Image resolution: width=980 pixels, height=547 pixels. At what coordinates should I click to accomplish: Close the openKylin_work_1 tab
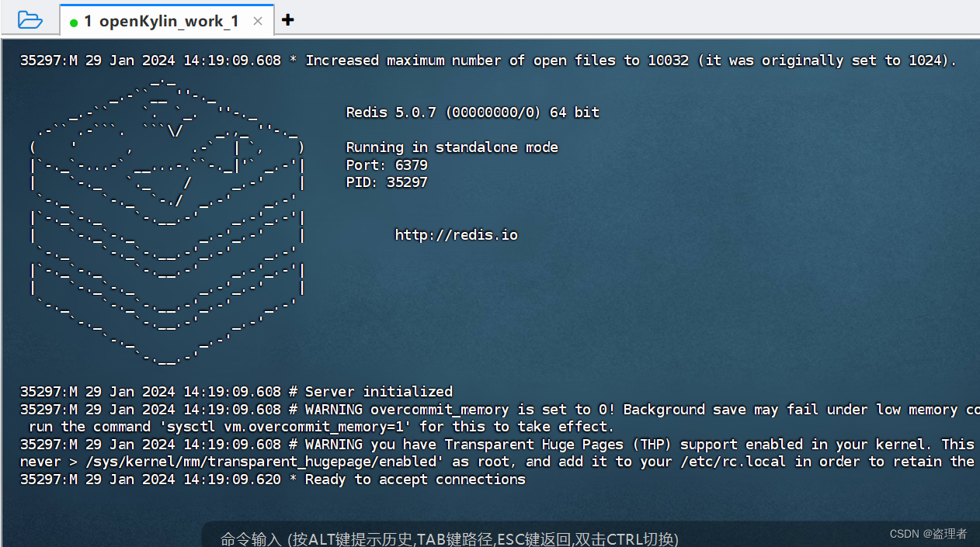click(x=257, y=22)
